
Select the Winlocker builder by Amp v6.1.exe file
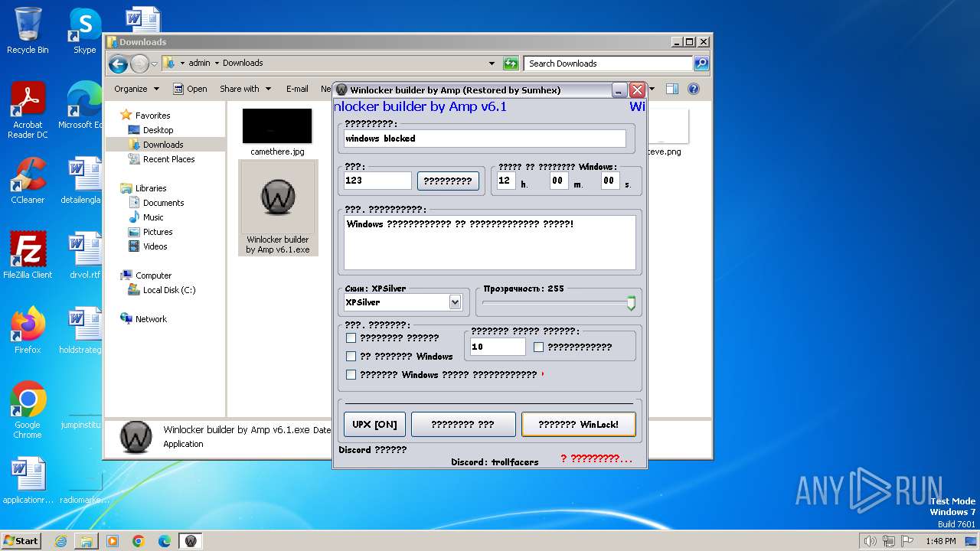tap(277, 208)
